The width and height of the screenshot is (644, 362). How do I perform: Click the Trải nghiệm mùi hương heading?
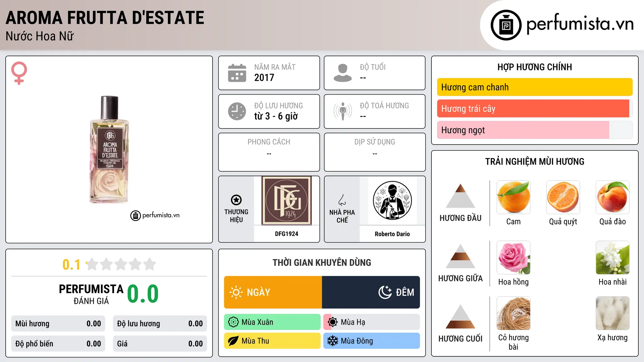[535, 162]
